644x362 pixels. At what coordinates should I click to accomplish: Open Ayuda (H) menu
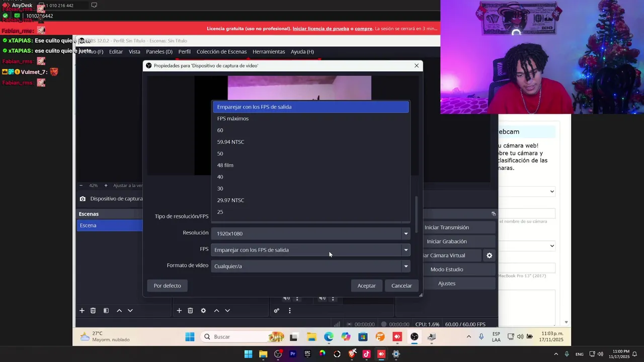pos(302,52)
